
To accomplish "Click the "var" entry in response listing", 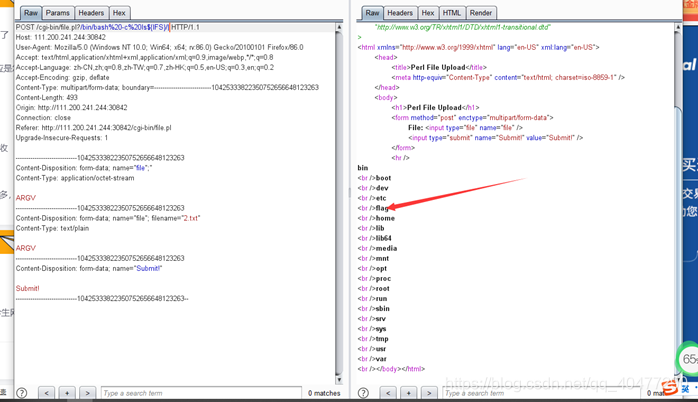I will tap(381, 359).
